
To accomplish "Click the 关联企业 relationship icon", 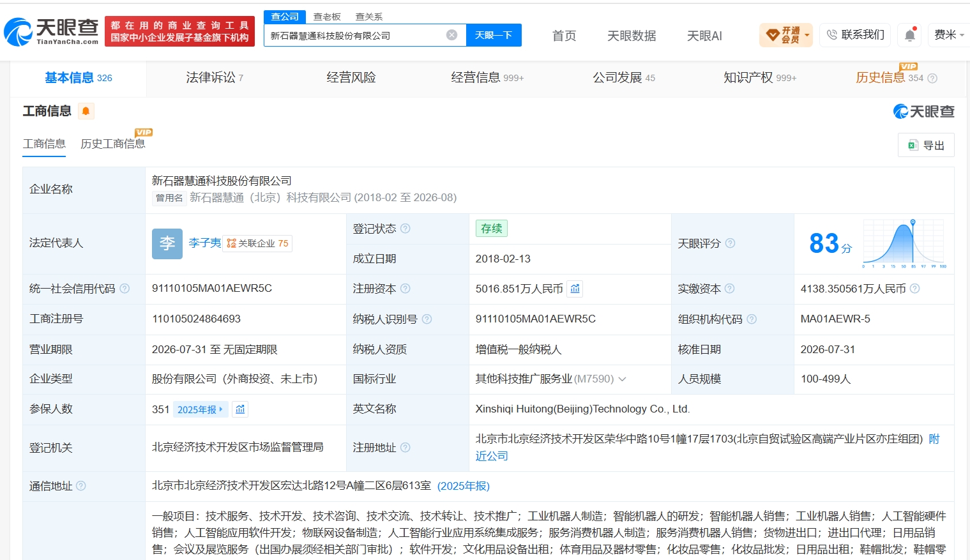I will pyautogui.click(x=231, y=243).
